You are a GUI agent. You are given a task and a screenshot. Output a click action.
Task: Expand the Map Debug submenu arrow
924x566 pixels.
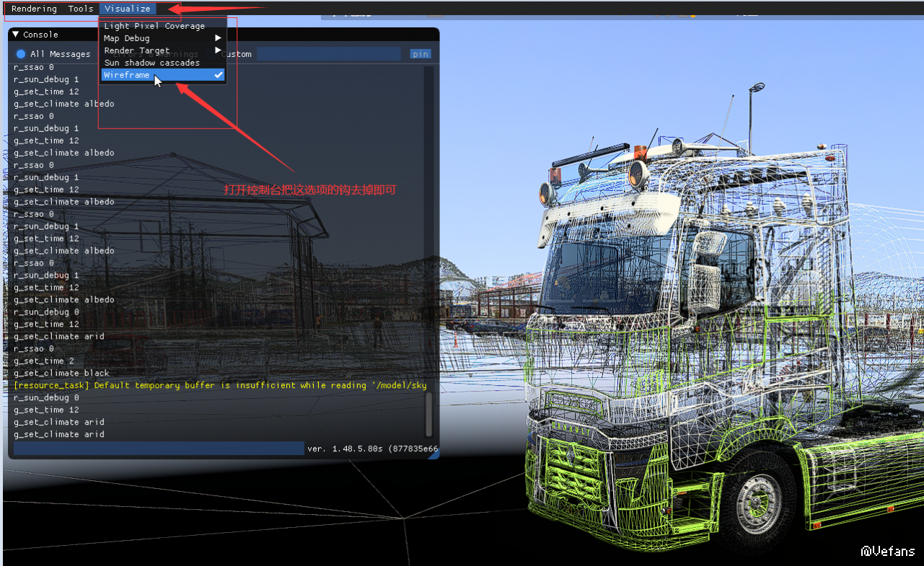click(x=218, y=38)
